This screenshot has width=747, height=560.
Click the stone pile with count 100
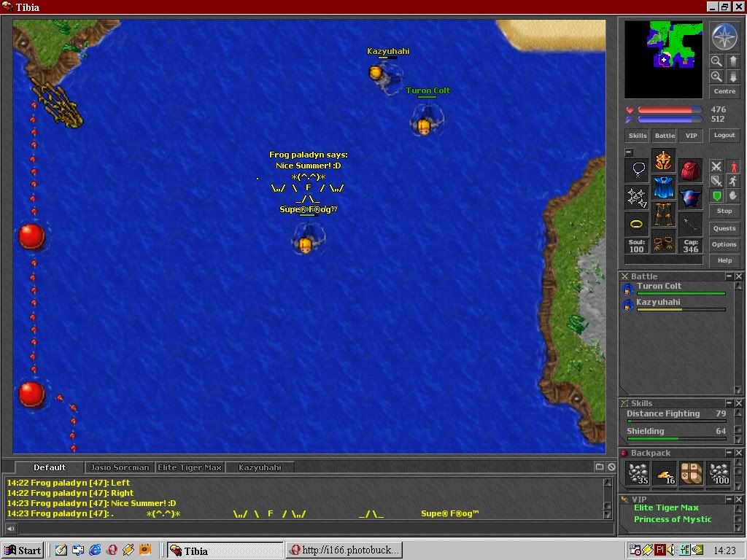pos(719,473)
